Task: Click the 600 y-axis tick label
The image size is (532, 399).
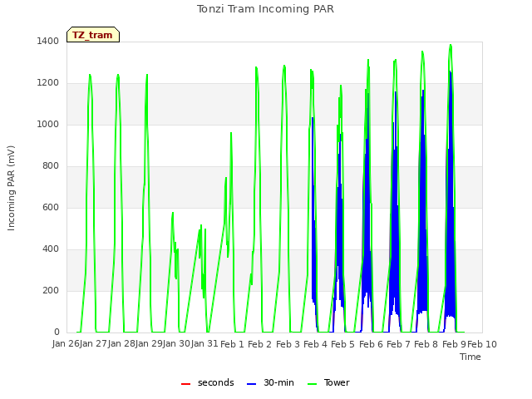Action: [x=51, y=208]
